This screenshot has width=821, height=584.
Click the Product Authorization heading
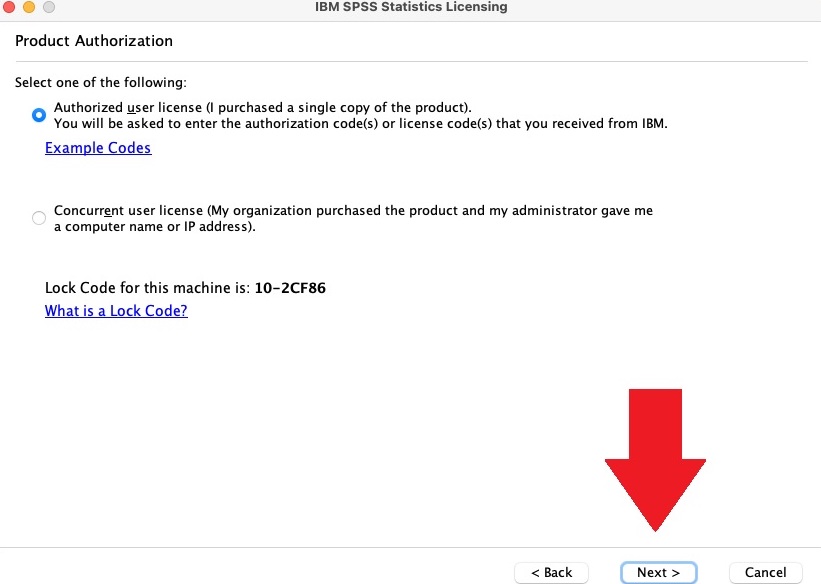coord(94,41)
